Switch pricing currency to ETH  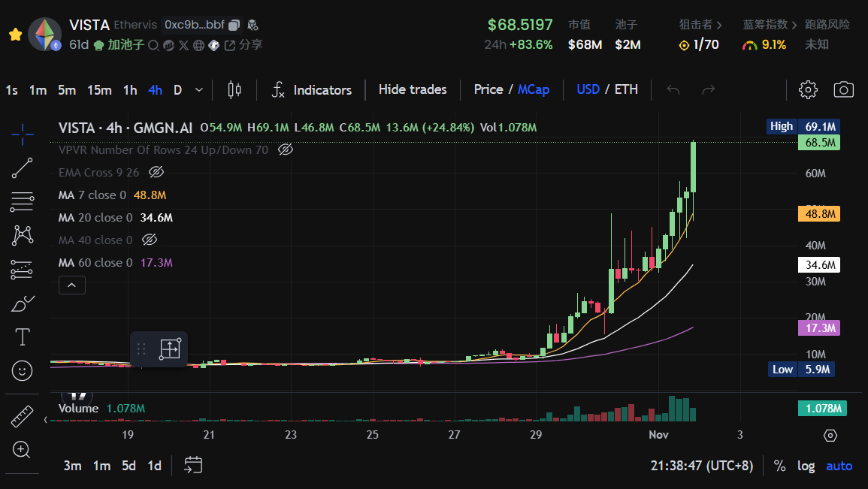pyautogui.click(x=628, y=89)
